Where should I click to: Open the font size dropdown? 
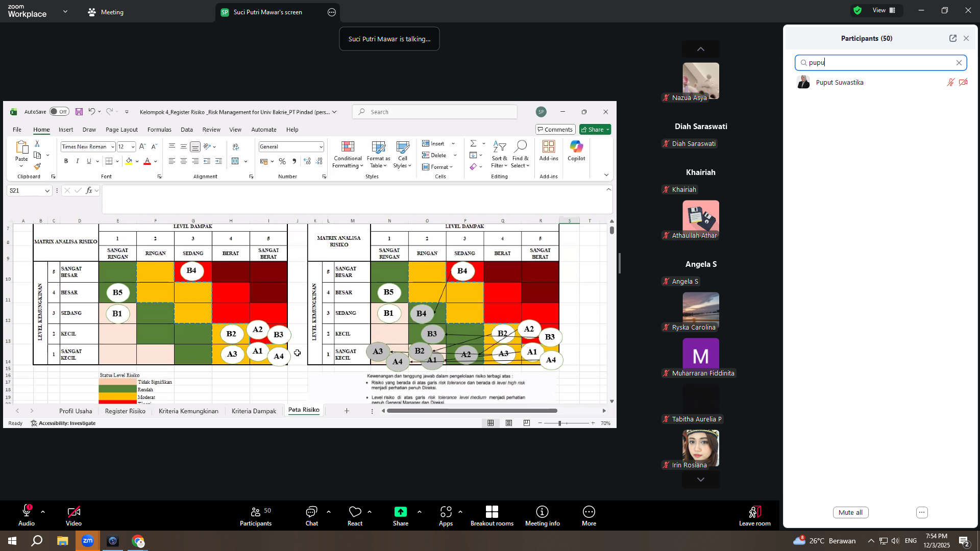(x=133, y=147)
